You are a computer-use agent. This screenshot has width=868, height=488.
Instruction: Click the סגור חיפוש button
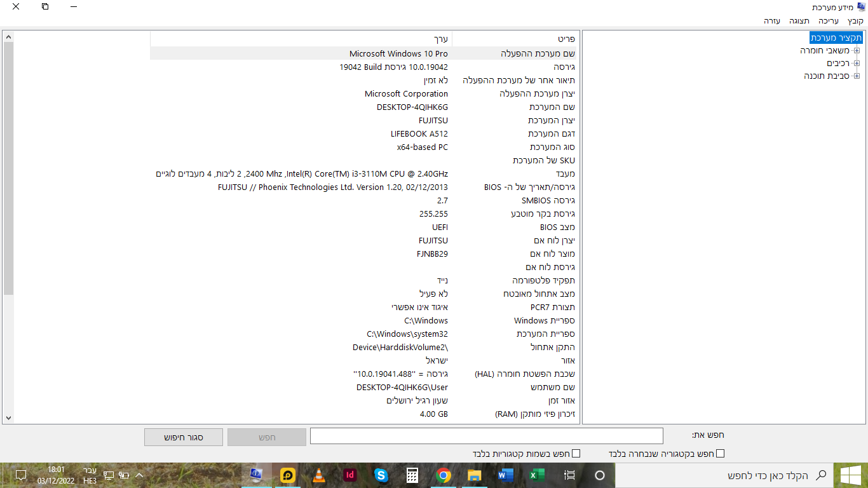click(184, 437)
